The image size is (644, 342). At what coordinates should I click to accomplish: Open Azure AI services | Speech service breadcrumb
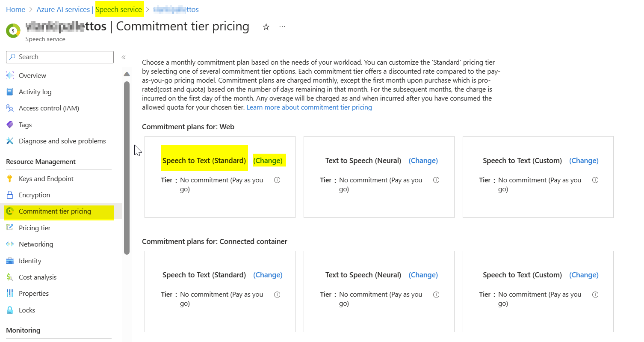89,9
